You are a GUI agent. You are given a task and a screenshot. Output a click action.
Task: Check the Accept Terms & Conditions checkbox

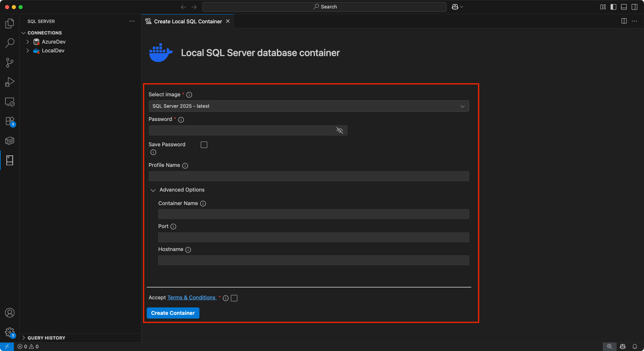pos(234,298)
